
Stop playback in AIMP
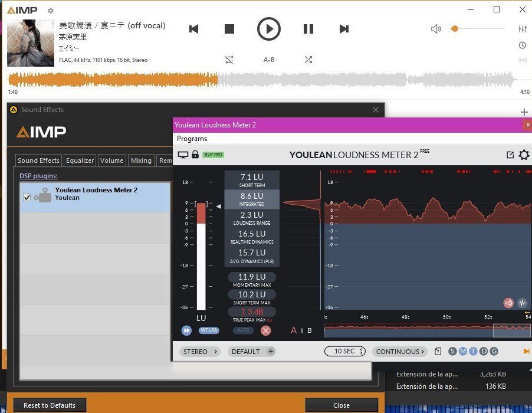pyautogui.click(x=229, y=29)
